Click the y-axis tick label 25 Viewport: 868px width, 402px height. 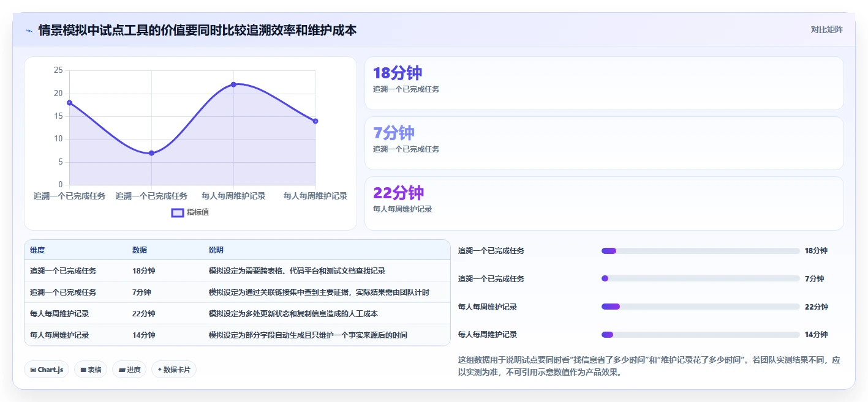point(58,70)
